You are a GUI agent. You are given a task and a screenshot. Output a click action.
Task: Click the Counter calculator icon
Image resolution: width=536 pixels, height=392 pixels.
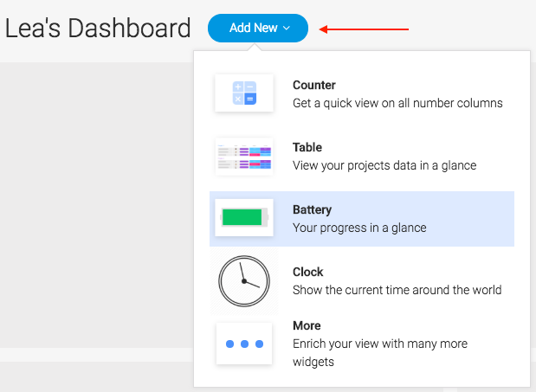(244, 93)
